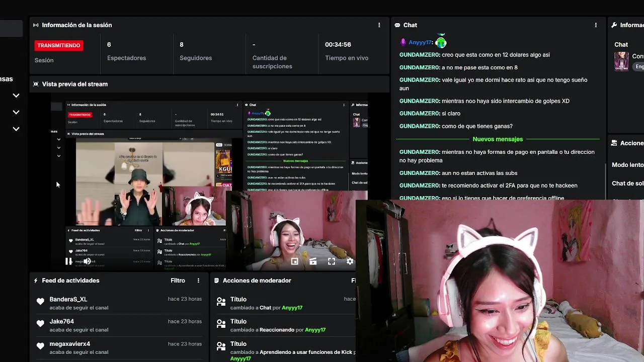Click Anyyy17 in Título changed to Chat row

pos(292,308)
